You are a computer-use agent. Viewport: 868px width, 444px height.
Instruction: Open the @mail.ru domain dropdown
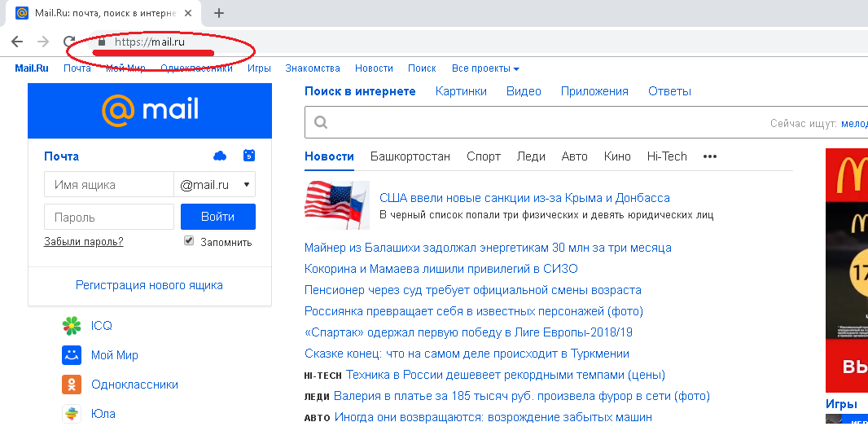point(215,185)
